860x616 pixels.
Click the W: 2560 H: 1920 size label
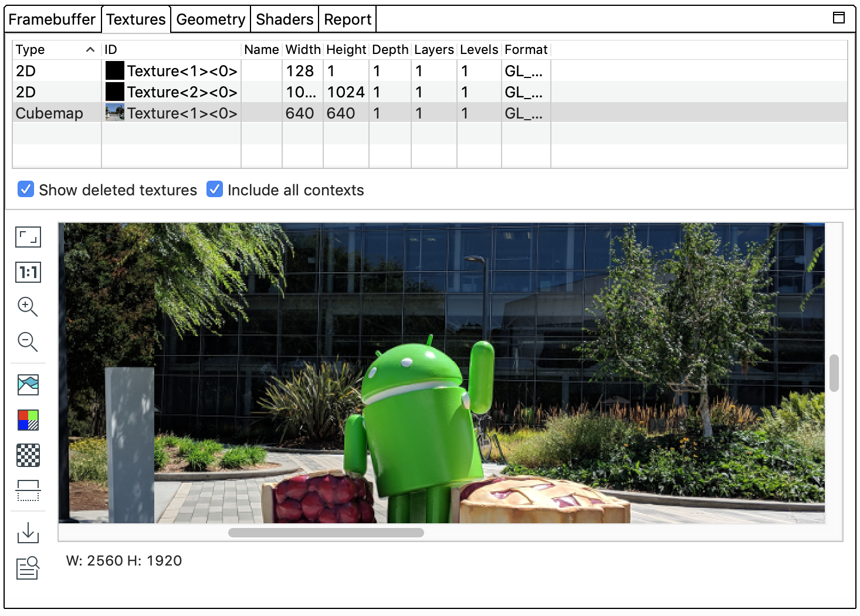click(124, 561)
